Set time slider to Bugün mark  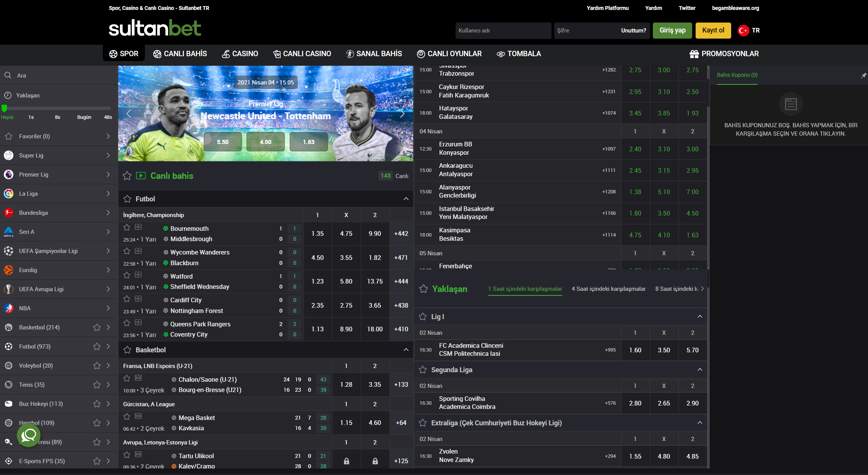[84, 117]
